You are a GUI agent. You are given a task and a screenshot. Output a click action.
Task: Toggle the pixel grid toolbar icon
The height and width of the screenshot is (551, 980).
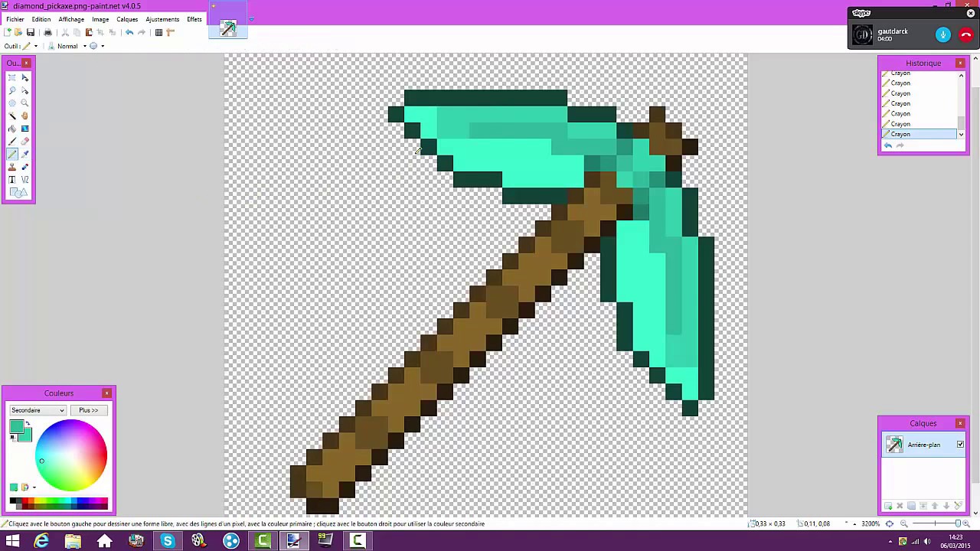tap(158, 32)
